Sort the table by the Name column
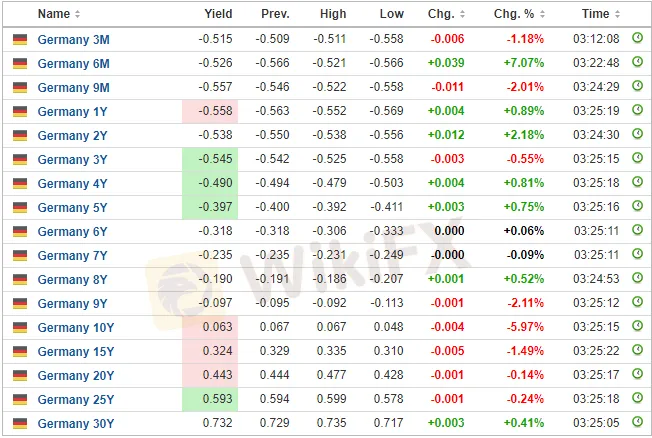652x438 pixels. pos(59,14)
